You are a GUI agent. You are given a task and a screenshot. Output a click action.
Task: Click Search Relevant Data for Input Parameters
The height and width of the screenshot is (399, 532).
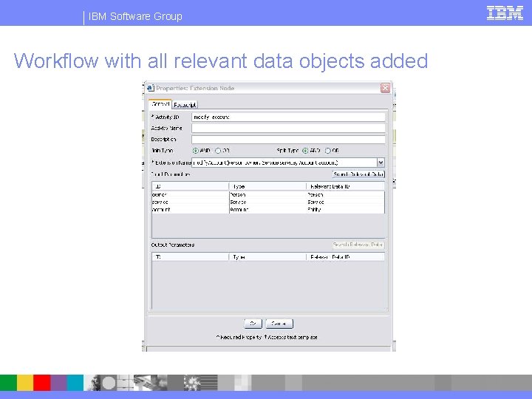[x=358, y=174]
